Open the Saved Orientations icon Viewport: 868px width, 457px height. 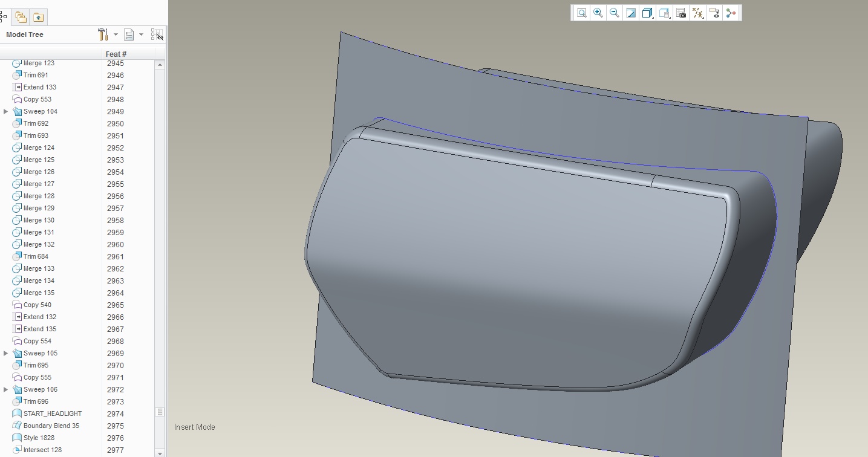664,13
